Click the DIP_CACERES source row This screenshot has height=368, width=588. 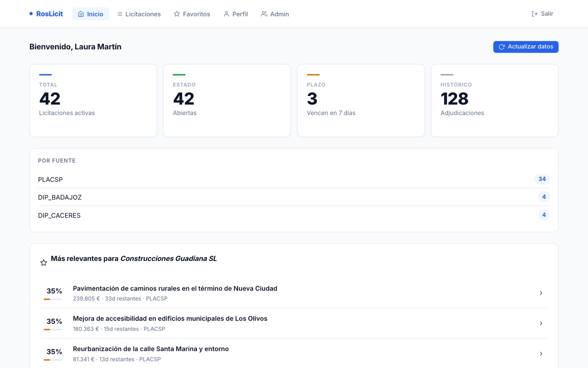click(294, 215)
